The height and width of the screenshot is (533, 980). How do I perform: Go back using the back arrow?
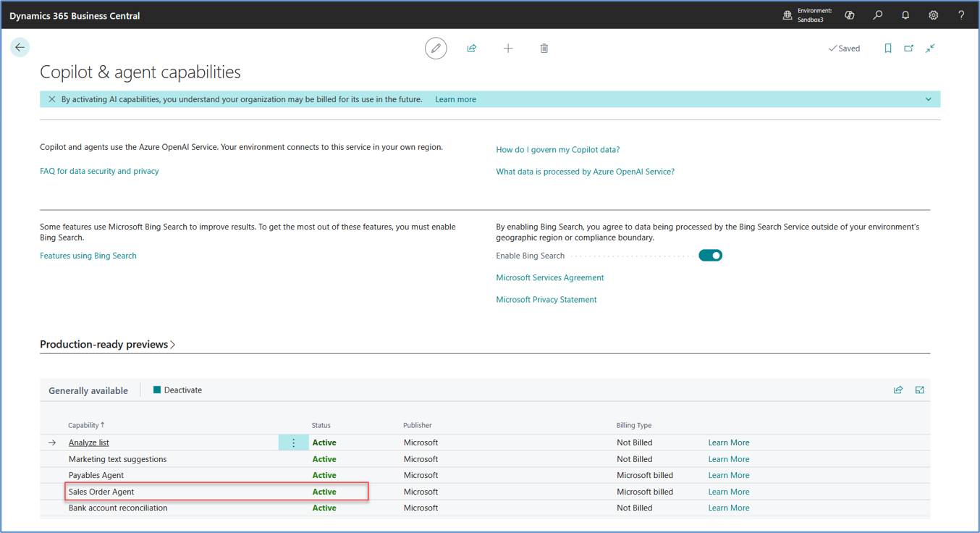point(20,47)
